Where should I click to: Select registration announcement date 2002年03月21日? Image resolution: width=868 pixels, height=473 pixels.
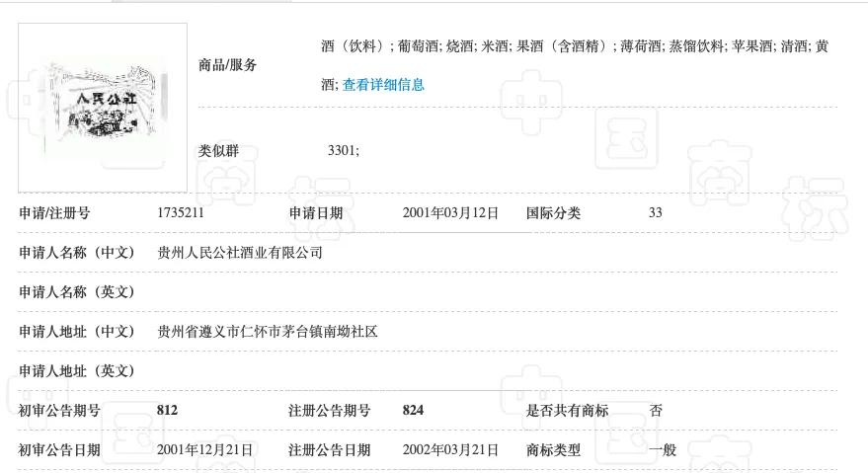pos(450,449)
